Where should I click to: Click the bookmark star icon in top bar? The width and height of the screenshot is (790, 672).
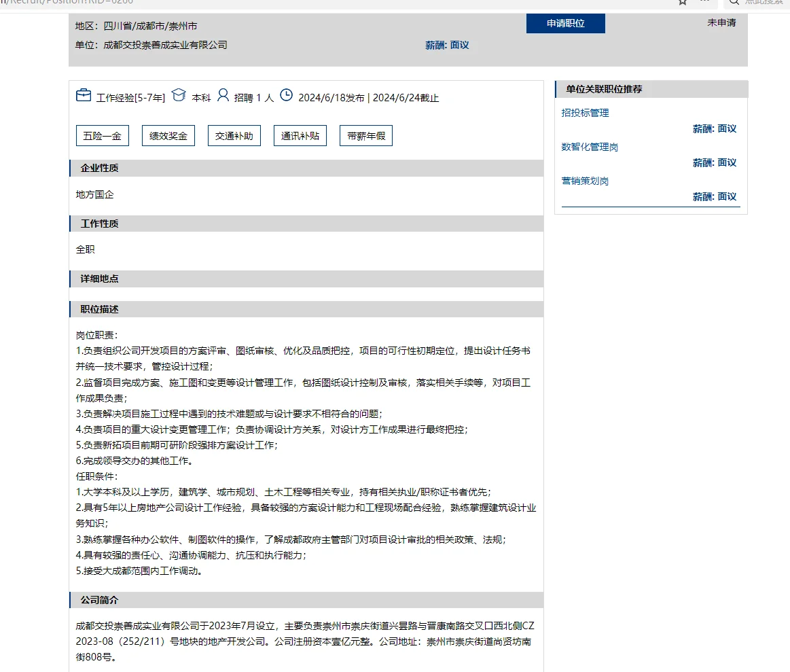[682, 3]
